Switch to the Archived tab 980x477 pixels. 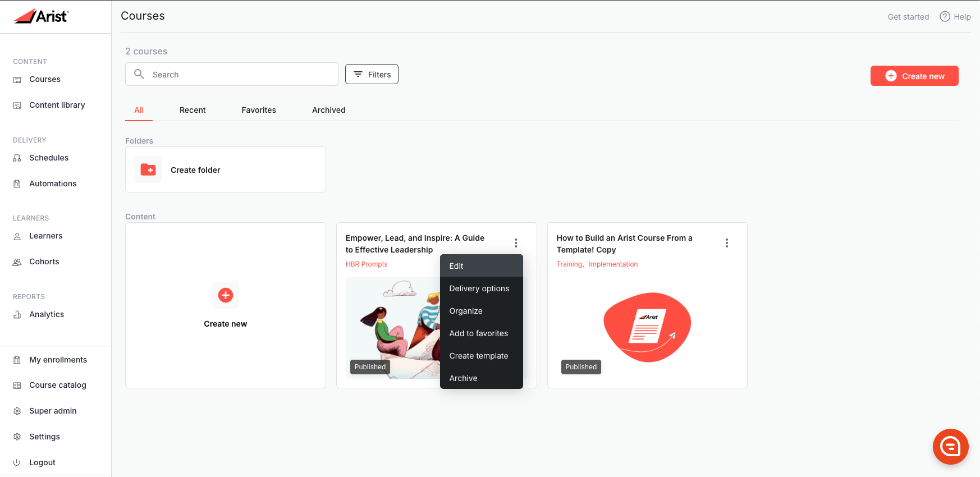click(x=329, y=110)
